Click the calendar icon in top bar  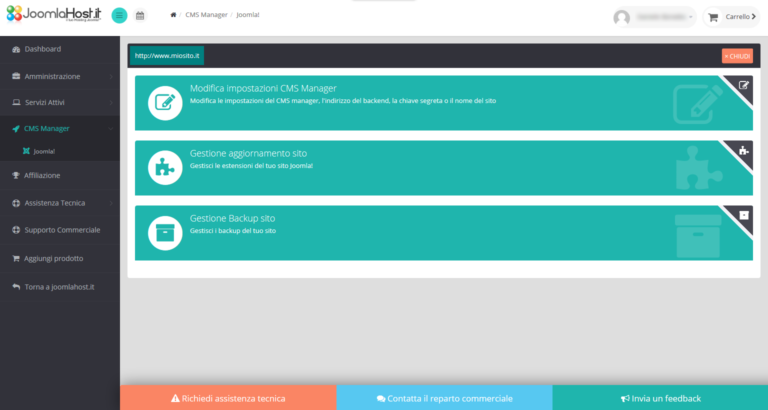point(140,16)
